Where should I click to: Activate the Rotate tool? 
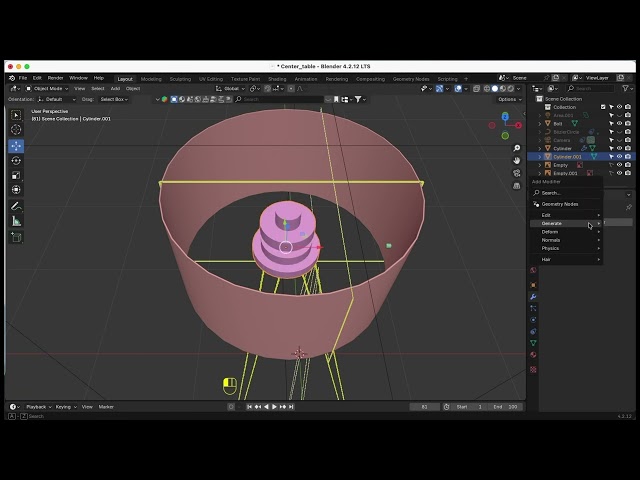pos(16,161)
